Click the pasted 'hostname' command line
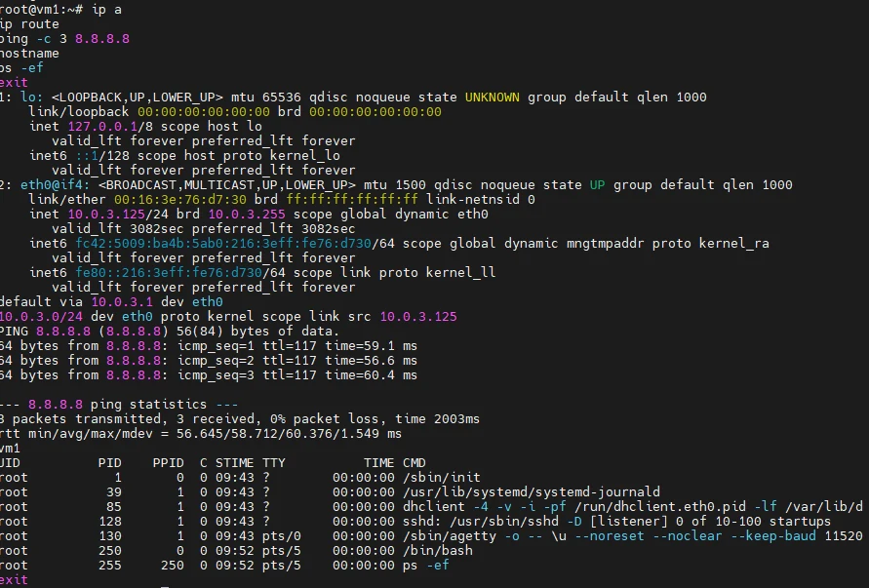The image size is (869, 588). click(x=29, y=54)
